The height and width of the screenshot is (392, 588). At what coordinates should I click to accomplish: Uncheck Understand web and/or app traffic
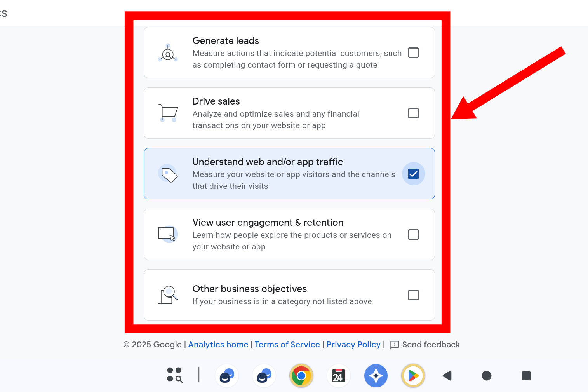[x=413, y=174]
